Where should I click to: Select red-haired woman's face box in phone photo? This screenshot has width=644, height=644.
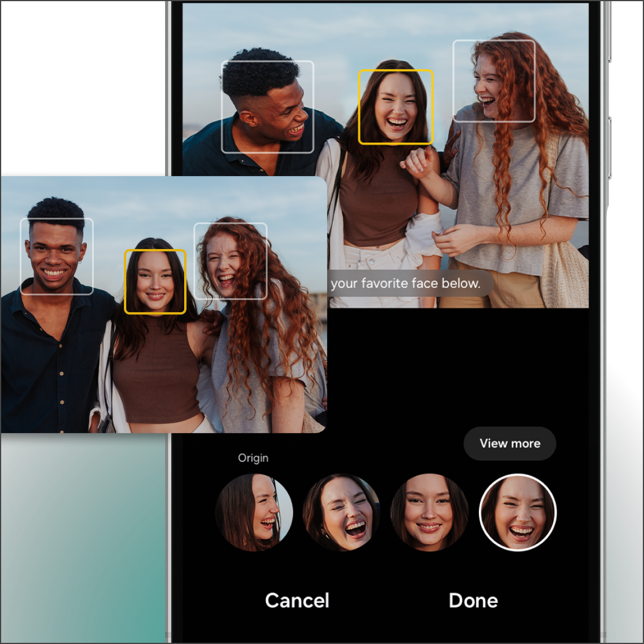point(493,81)
